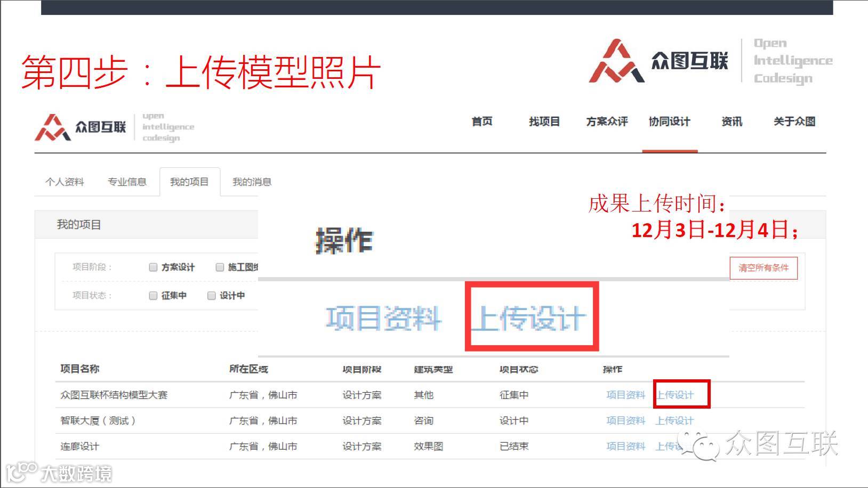The height and width of the screenshot is (488, 868).
Task: Tick the 方案设计 stage checkbox
Action: tap(153, 267)
